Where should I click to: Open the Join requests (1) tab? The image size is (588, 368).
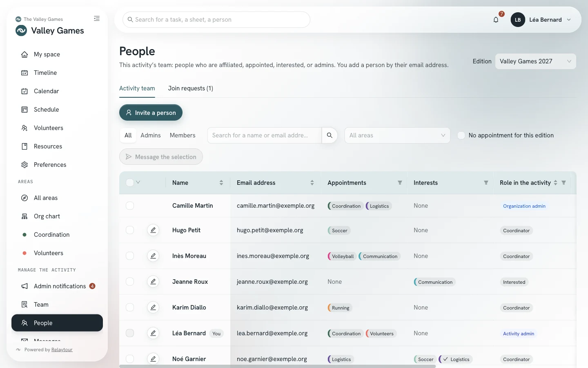(191, 88)
